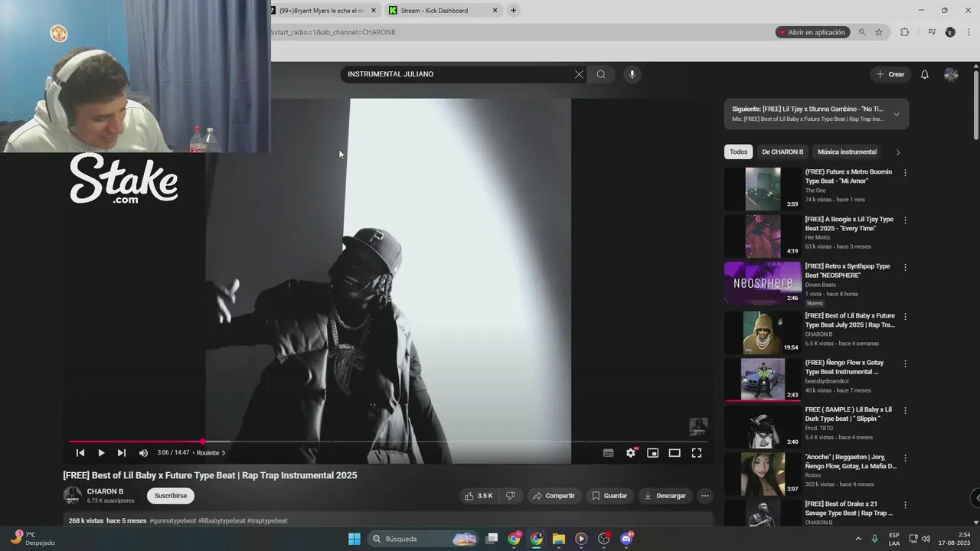Open the player settings gear

tap(631, 453)
